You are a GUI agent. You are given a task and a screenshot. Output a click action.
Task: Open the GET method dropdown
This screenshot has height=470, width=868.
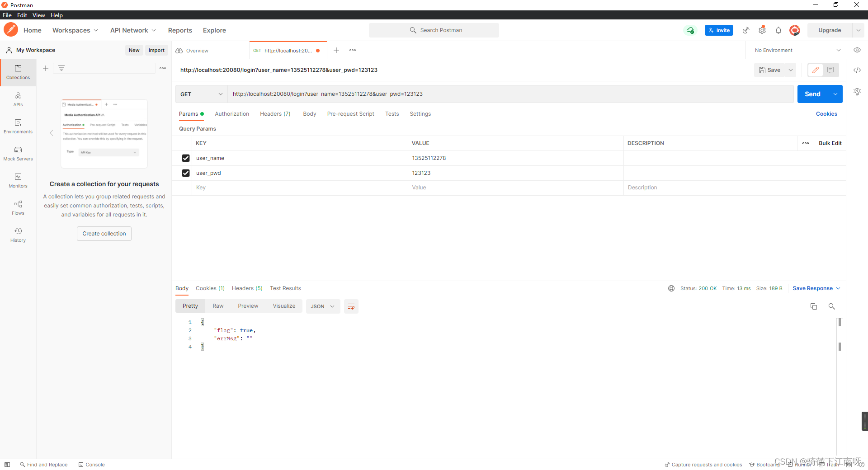(x=201, y=94)
